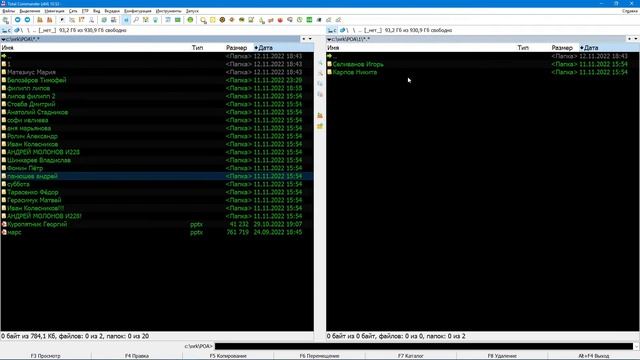The image size is (640, 360).
Task: Go up via right panel '..' drive bar button
Action: pos(360,30)
